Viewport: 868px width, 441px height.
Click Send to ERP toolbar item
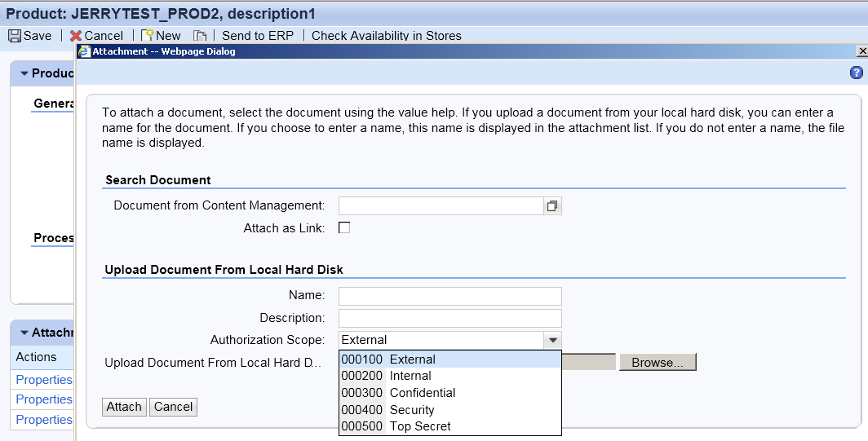pos(258,36)
